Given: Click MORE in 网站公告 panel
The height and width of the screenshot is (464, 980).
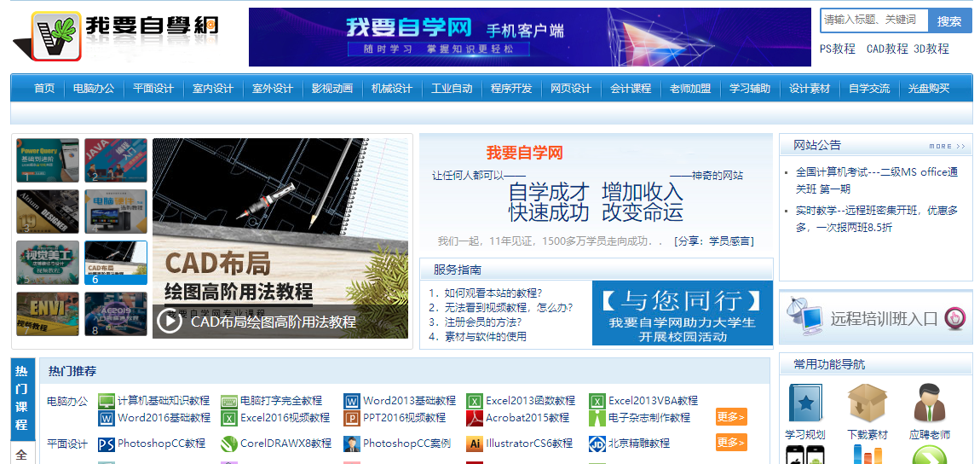Looking at the screenshot, I should pos(947,147).
